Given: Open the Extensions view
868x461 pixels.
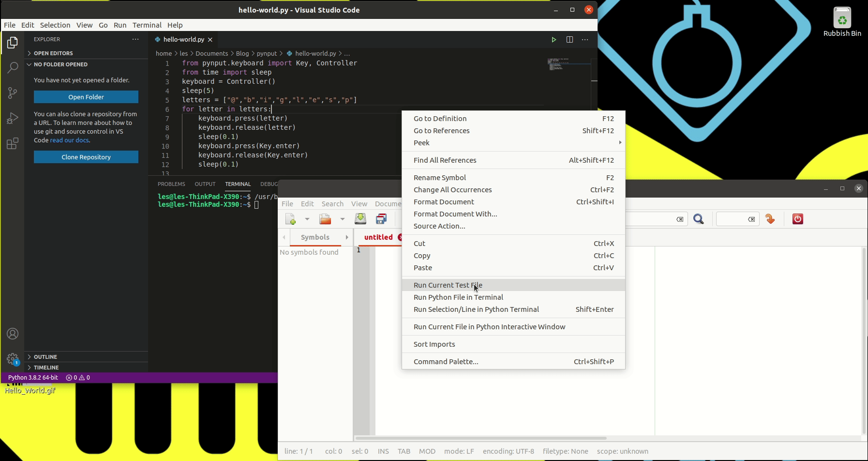Looking at the screenshot, I should 13,143.
